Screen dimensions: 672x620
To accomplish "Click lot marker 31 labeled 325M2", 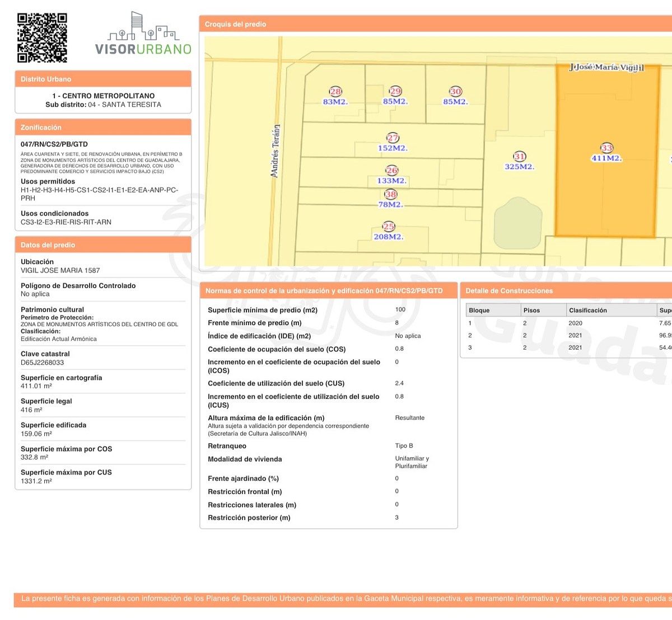I will tap(520, 157).
